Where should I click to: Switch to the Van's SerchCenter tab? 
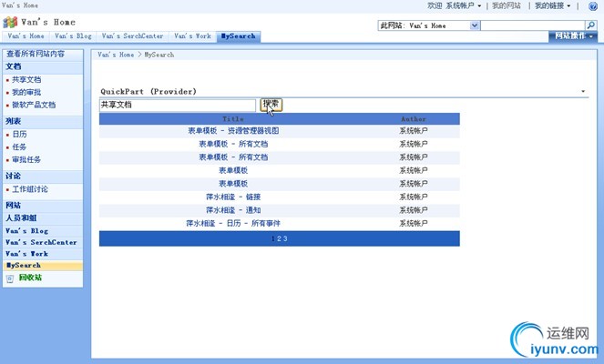click(132, 36)
